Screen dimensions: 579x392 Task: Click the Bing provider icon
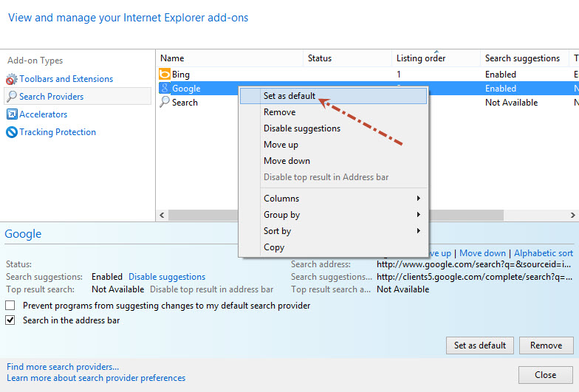(x=164, y=74)
